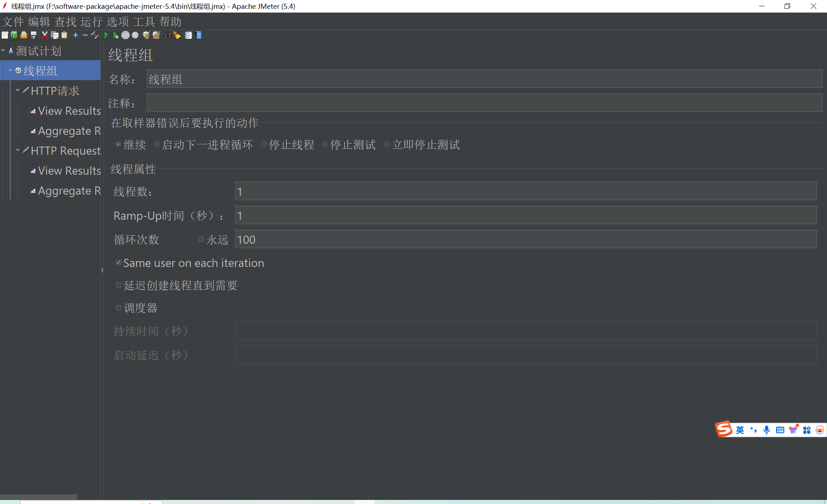Open function helper list icon
The width and height of the screenshot is (827, 504).
click(188, 35)
